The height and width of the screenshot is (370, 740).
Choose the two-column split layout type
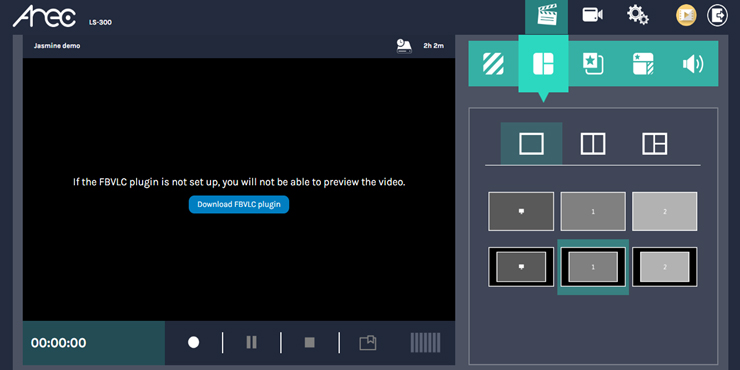593,143
